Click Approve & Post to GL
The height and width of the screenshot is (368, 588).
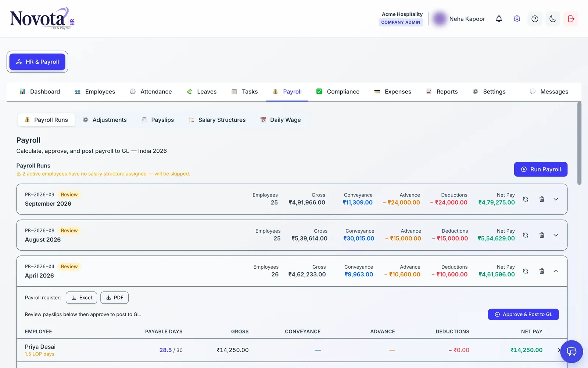pyautogui.click(x=523, y=314)
